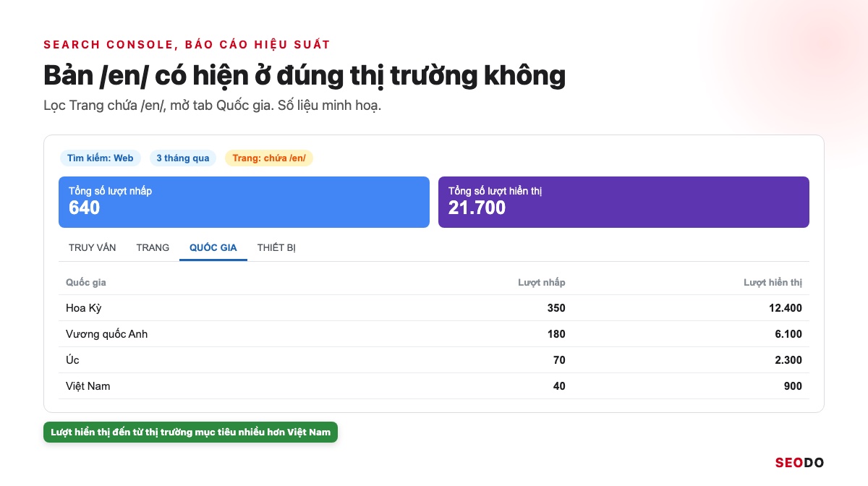Click the 6.100 impressions value
Viewport: 868px width, 486px height.
[788, 334]
